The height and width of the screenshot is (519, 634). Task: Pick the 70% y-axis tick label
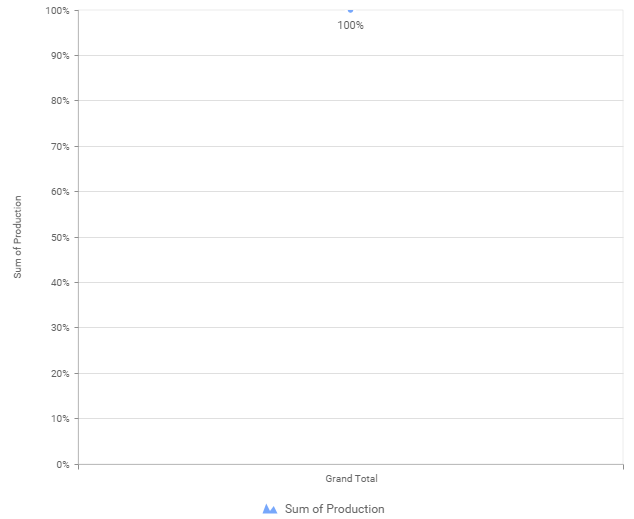[59, 147]
